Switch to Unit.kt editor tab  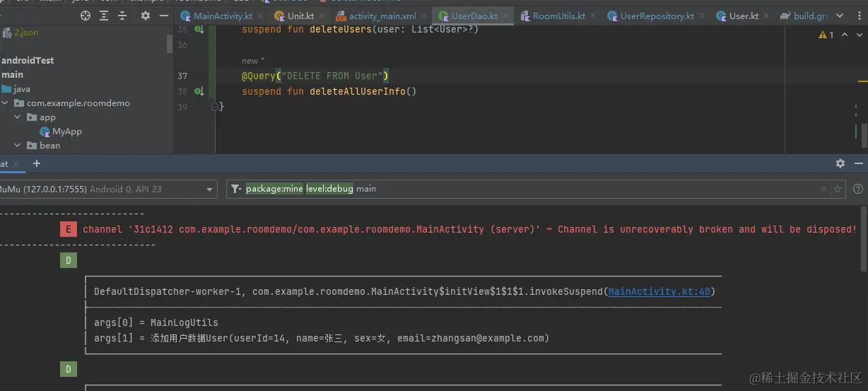300,16
